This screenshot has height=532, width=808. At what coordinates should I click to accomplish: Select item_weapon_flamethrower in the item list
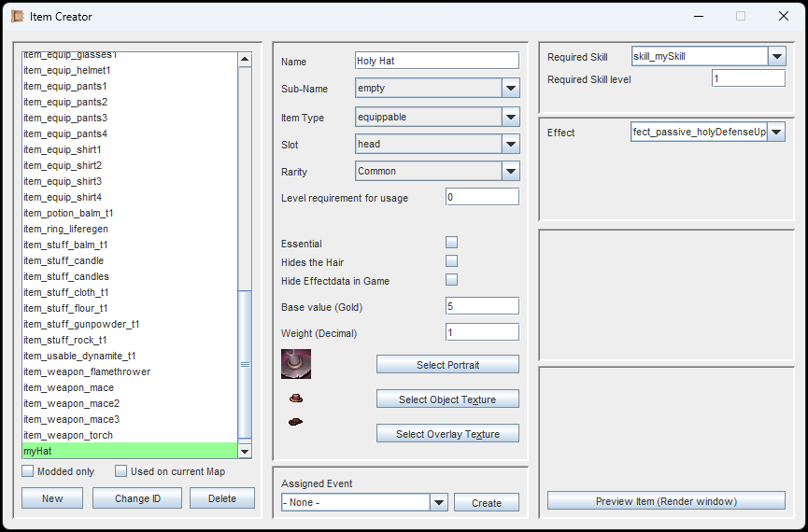87,371
